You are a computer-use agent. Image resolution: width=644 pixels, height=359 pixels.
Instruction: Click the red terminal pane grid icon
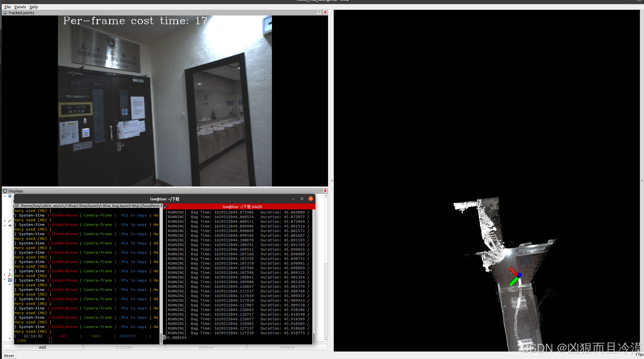(166, 207)
